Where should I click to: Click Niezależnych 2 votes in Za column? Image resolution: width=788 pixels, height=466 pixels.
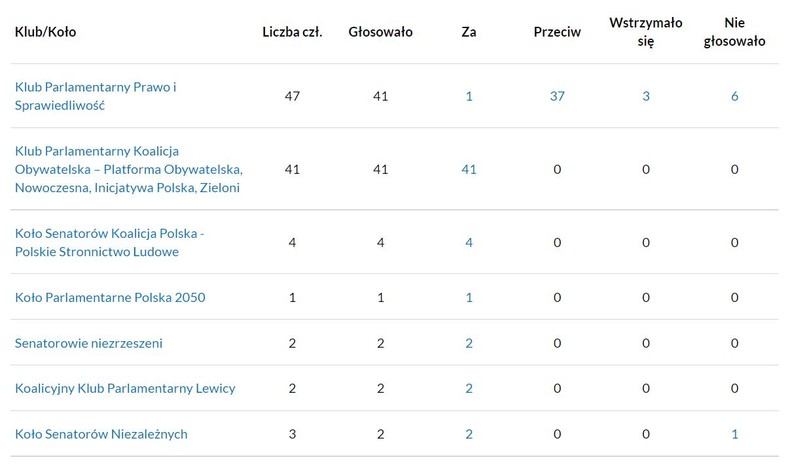click(469, 434)
